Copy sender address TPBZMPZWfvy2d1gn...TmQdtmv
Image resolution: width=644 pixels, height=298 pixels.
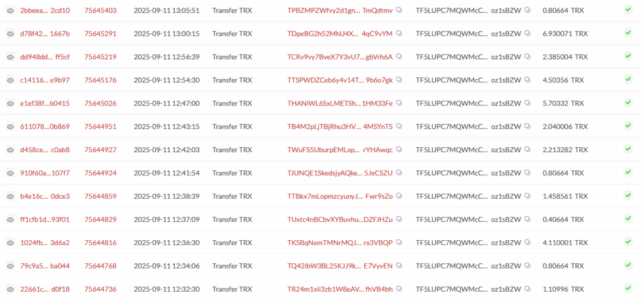coord(399,11)
